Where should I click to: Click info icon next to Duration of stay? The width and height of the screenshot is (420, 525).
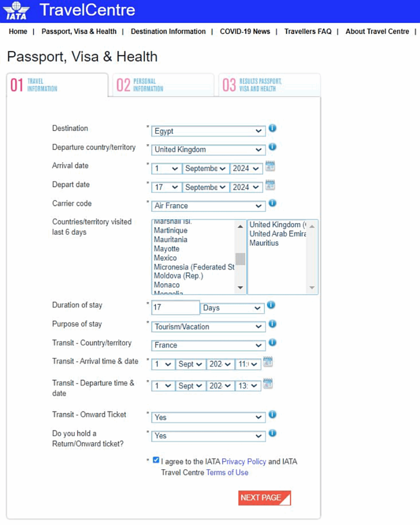pos(271,305)
